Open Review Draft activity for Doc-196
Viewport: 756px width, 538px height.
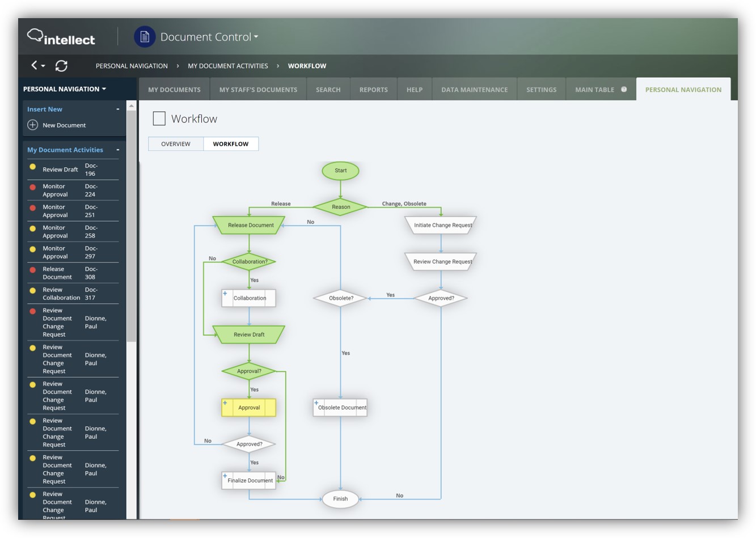[60, 170]
